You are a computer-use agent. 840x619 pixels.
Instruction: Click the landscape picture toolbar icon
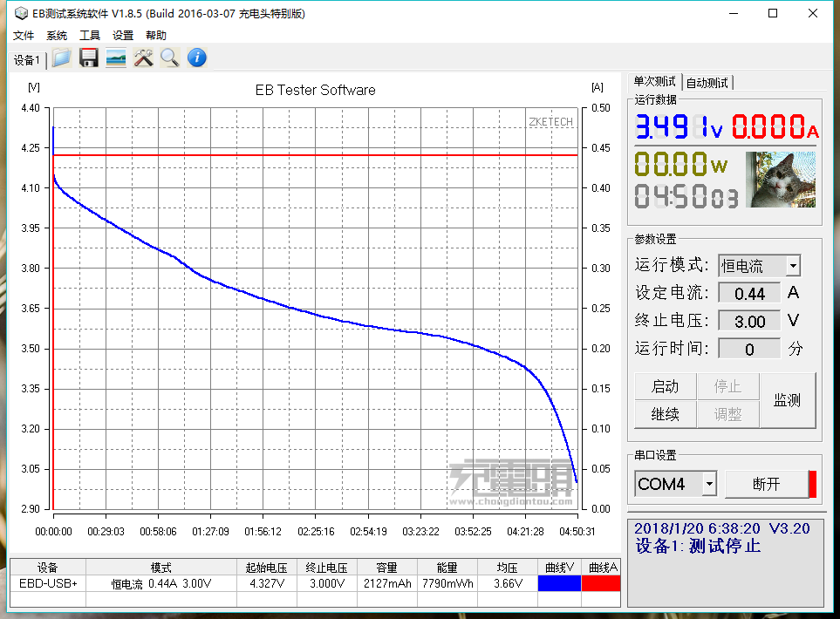[115, 58]
